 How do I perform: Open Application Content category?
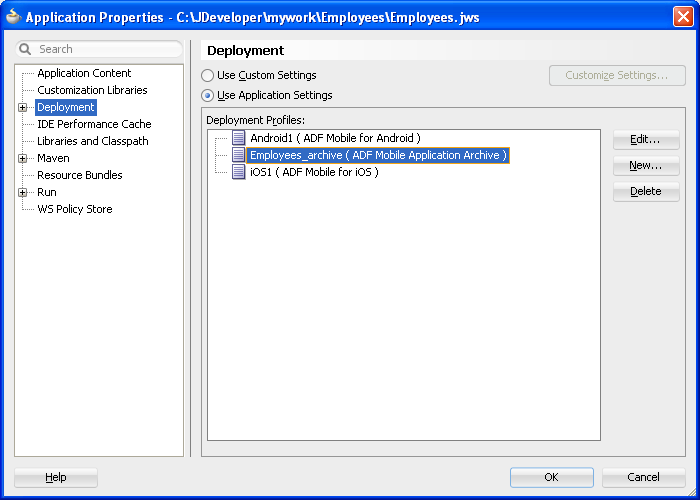pos(84,73)
